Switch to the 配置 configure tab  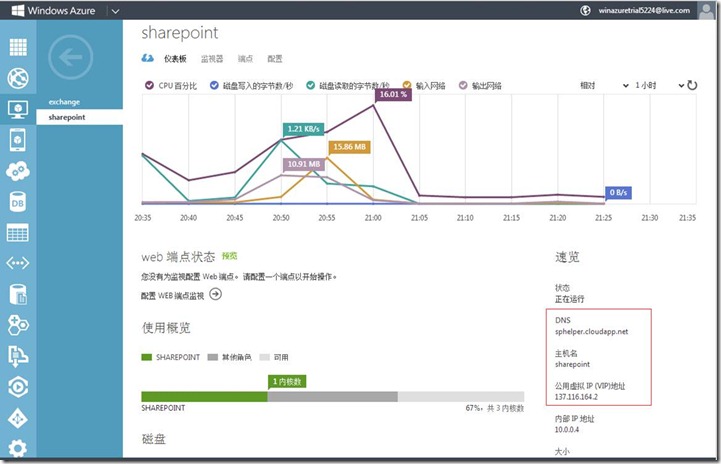click(x=275, y=59)
